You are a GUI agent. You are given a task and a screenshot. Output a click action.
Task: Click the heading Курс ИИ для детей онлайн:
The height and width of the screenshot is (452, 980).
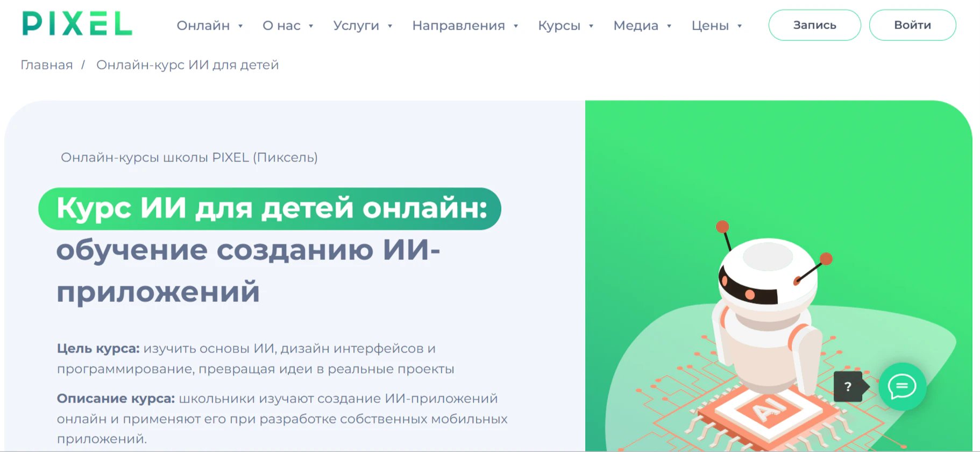(272, 208)
